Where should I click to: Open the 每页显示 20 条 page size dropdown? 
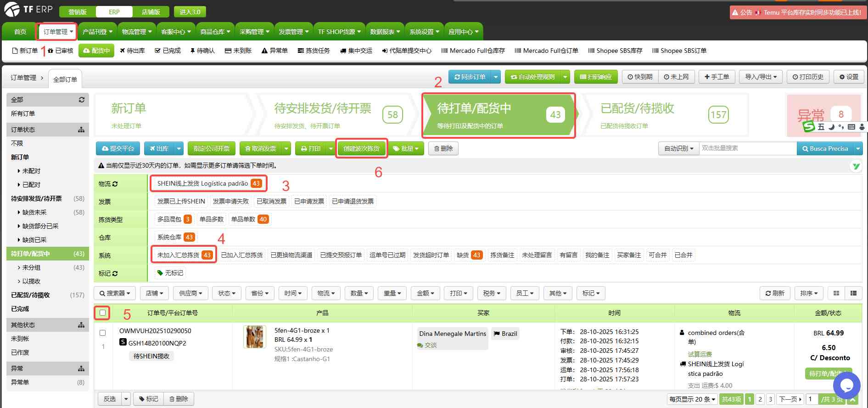click(693, 399)
